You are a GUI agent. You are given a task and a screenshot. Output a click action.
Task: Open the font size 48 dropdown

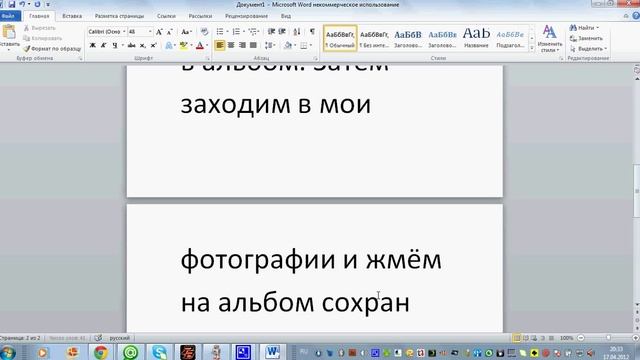point(150,32)
